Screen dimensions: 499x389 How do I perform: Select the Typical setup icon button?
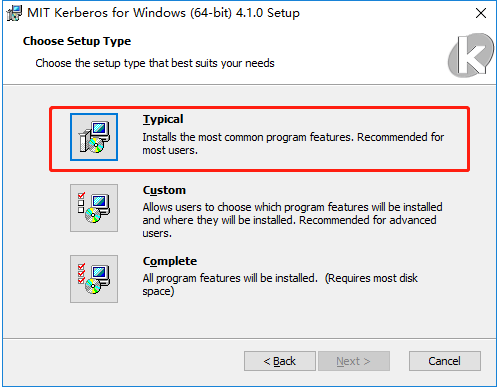click(94, 137)
